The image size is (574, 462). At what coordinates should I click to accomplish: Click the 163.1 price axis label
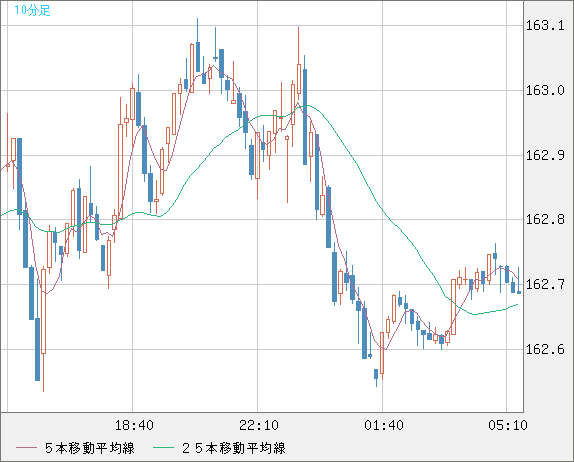tap(545, 26)
